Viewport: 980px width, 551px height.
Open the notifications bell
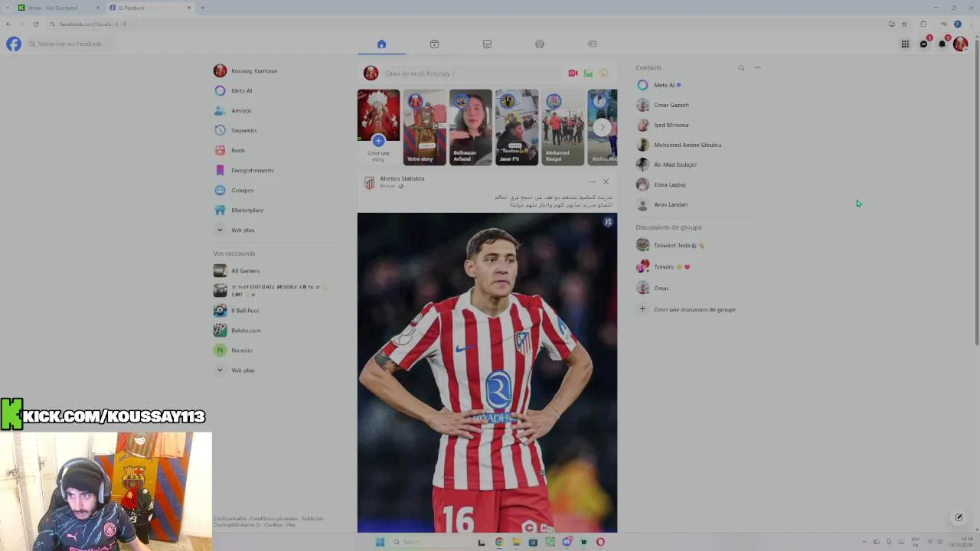click(x=942, y=44)
